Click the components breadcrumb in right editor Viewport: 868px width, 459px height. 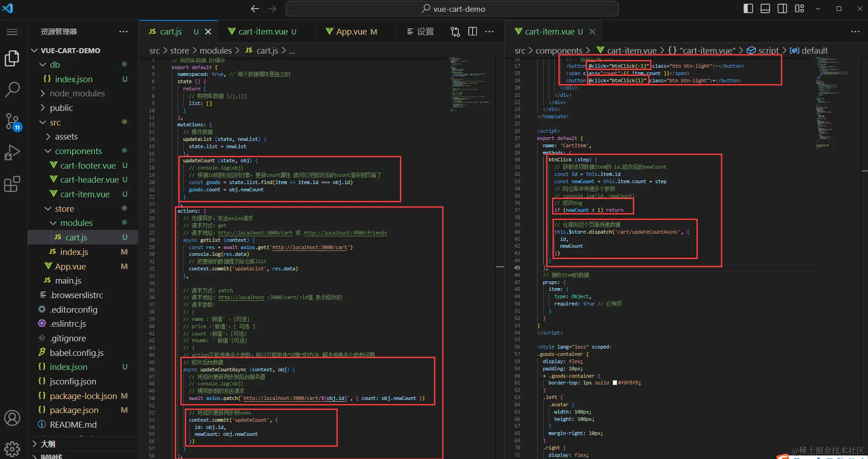(x=559, y=50)
